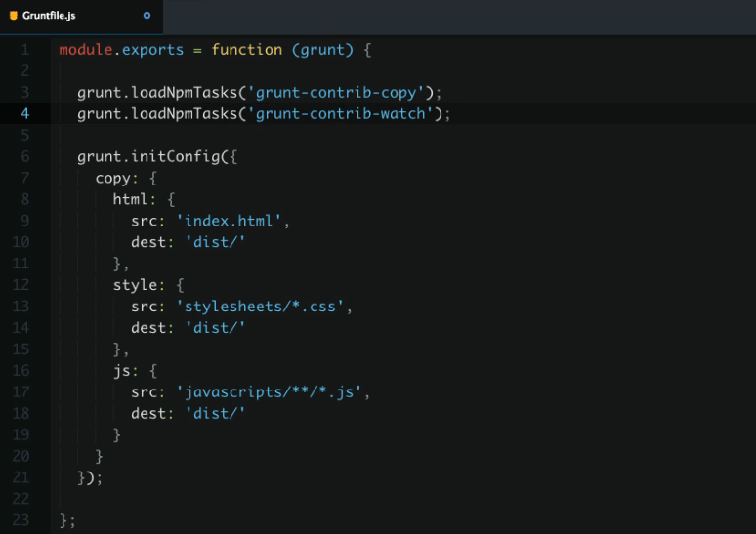Click the 'js' key on line 16
This screenshot has width=756, height=534.
click(x=122, y=371)
